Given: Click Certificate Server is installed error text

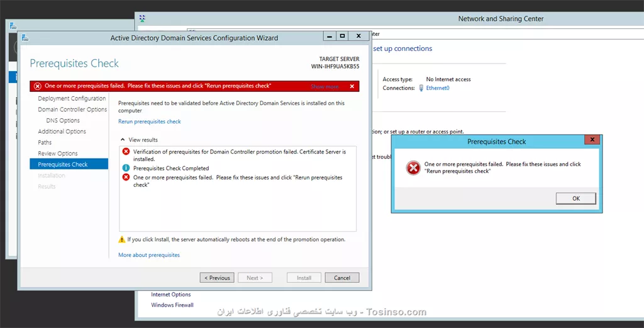Looking at the screenshot, I should pyautogui.click(x=240, y=156).
